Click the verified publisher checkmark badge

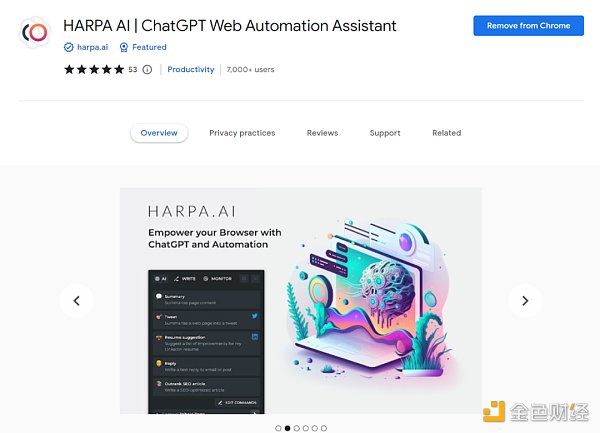point(68,47)
